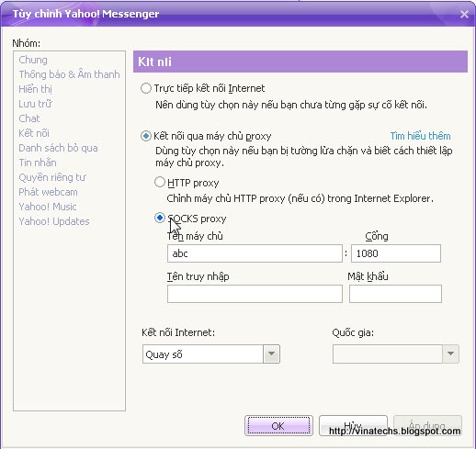Click the Tên máy chủ field containing abc
This screenshot has width=476, height=449.
(255, 253)
